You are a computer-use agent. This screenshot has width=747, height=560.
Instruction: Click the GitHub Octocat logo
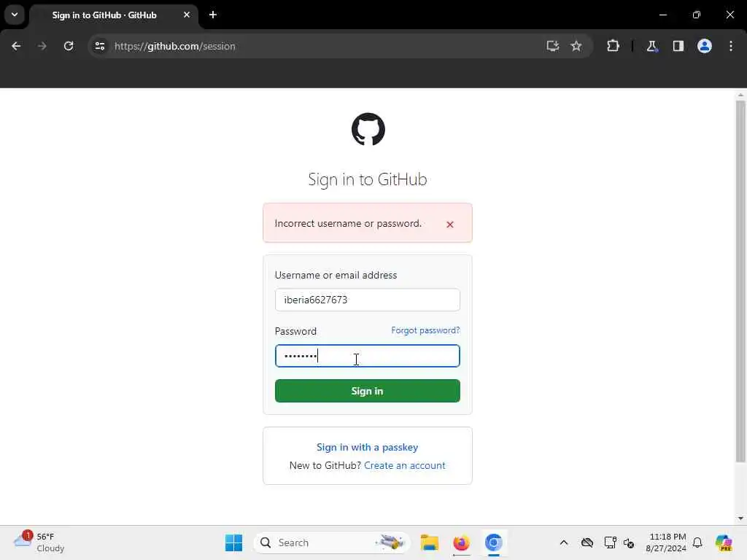click(368, 129)
